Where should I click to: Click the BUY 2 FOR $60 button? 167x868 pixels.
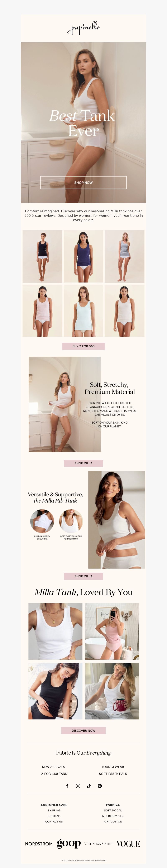83,346
